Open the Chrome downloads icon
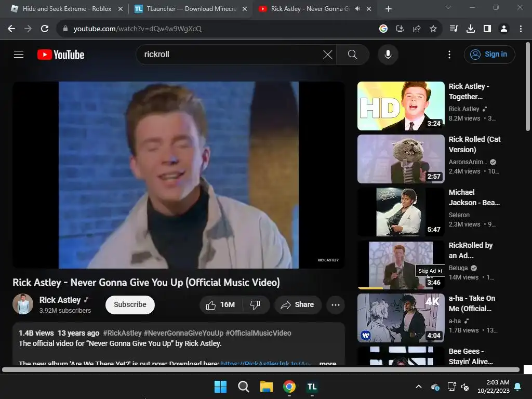Image resolution: width=532 pixels, height=399 pixels. point(471,29)
